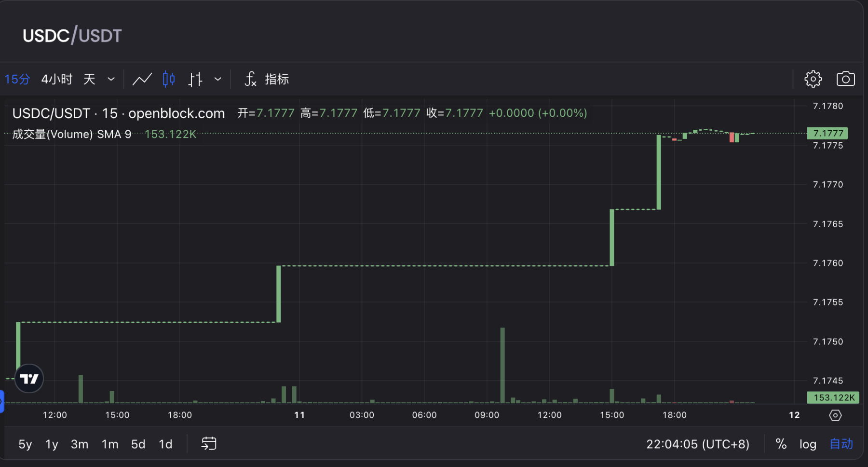Select the candlestick chart style icon

tap(169, 79)
